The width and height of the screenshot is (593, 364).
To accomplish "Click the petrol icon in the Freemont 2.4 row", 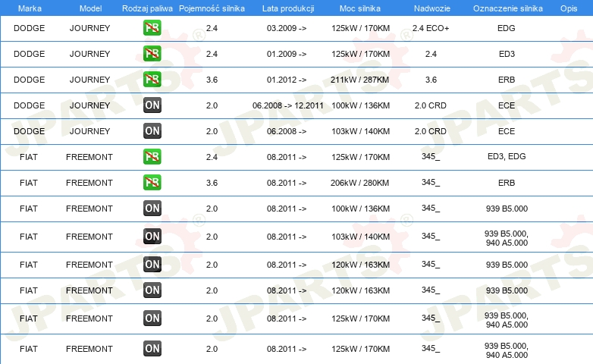I will (x=152, y=157).
